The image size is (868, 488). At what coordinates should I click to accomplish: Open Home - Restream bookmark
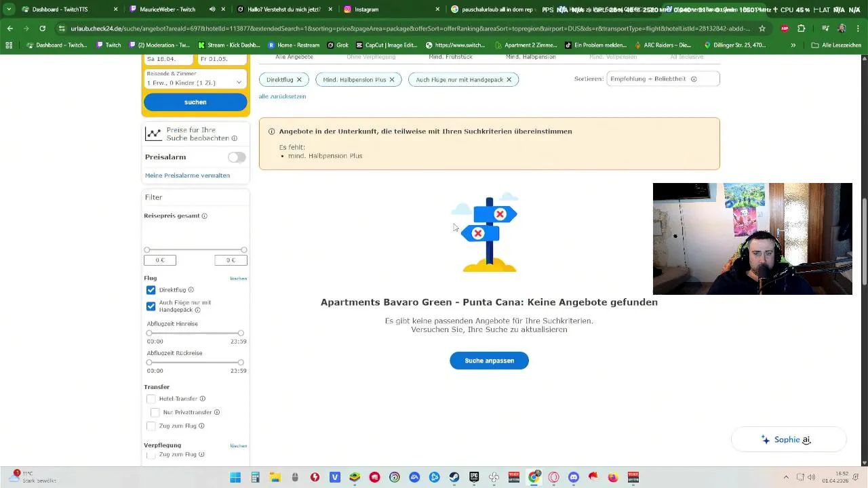tap(294, 45)
